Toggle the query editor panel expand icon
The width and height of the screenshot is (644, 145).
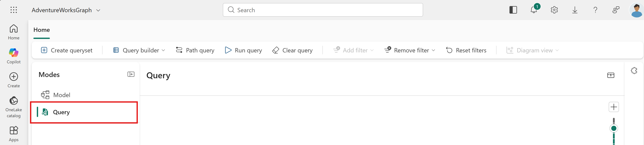point(610,75)
